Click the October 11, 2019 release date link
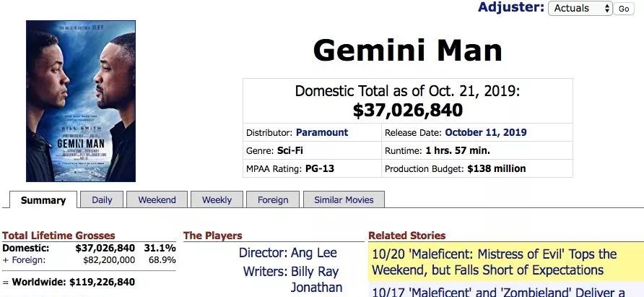Image resolution: width=644 pixels, height=297 pixels. pyautogui.click(x=486, y=132)
